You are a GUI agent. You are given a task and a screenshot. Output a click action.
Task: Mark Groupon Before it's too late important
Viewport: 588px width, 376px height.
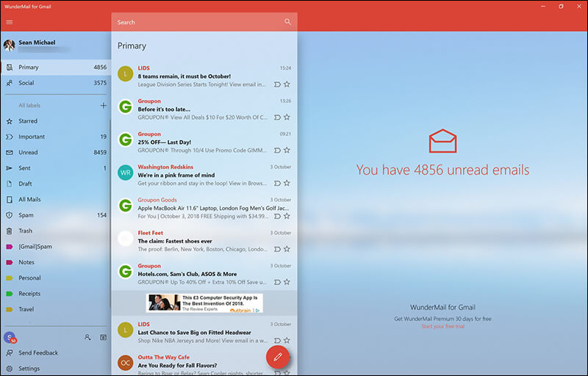[x=277, y=117]
